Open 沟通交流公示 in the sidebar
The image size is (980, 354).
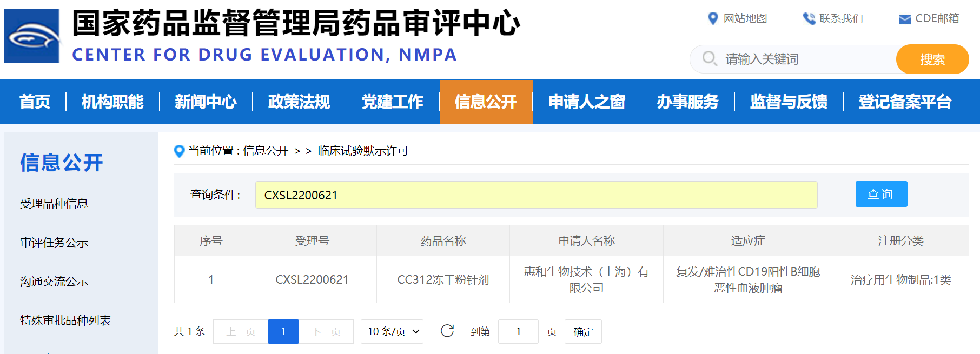coord(54,282)
